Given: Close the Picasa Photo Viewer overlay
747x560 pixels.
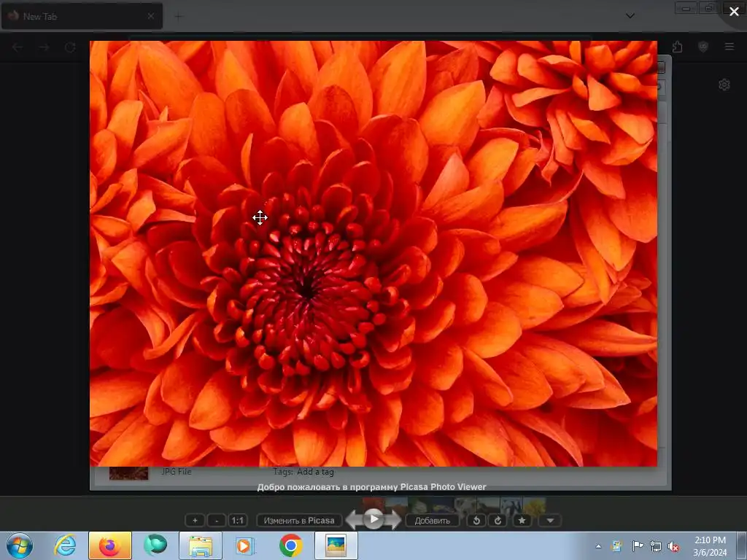Looking at the screenshot, I should click(734, 11).
